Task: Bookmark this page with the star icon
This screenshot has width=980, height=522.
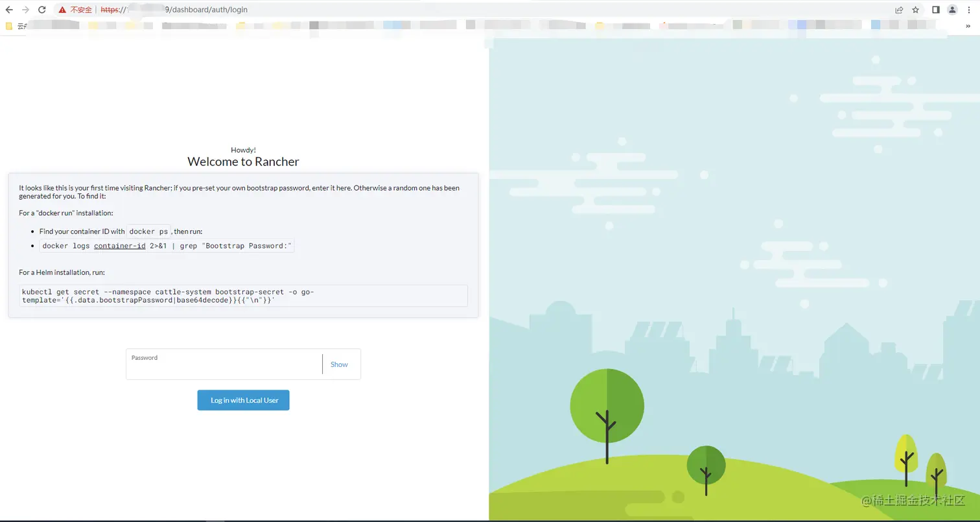Action: pos(916,10)
